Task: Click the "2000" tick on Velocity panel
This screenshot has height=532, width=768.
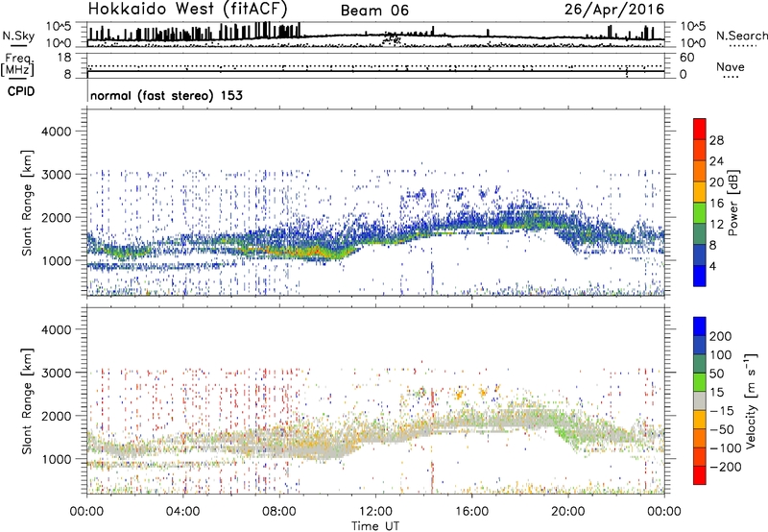Action: 56,416
